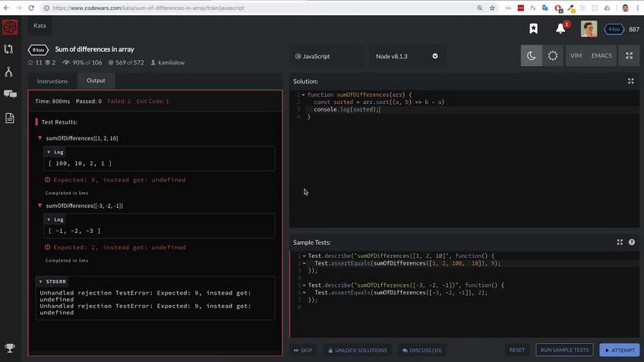644x362 pixels.
Task: Open notifications bell
Action: [560, 29]
